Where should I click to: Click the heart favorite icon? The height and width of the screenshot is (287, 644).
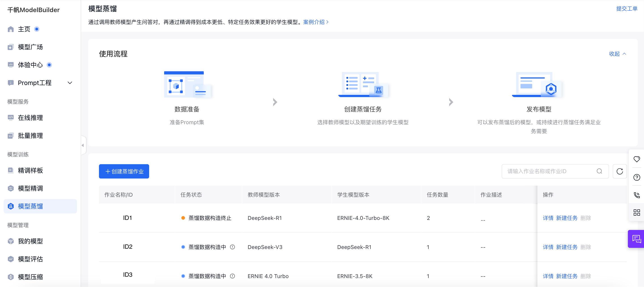click(637, 159)
